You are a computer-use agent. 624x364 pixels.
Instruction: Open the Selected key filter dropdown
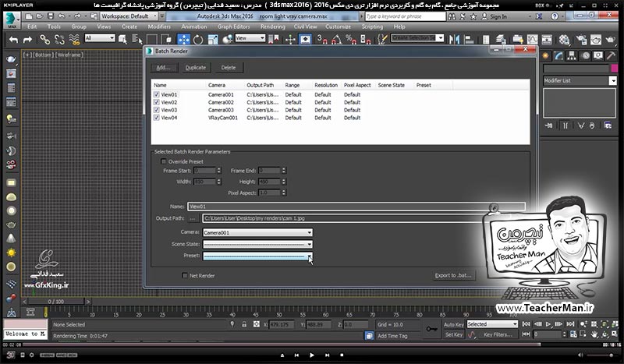(x=492, y=324)
